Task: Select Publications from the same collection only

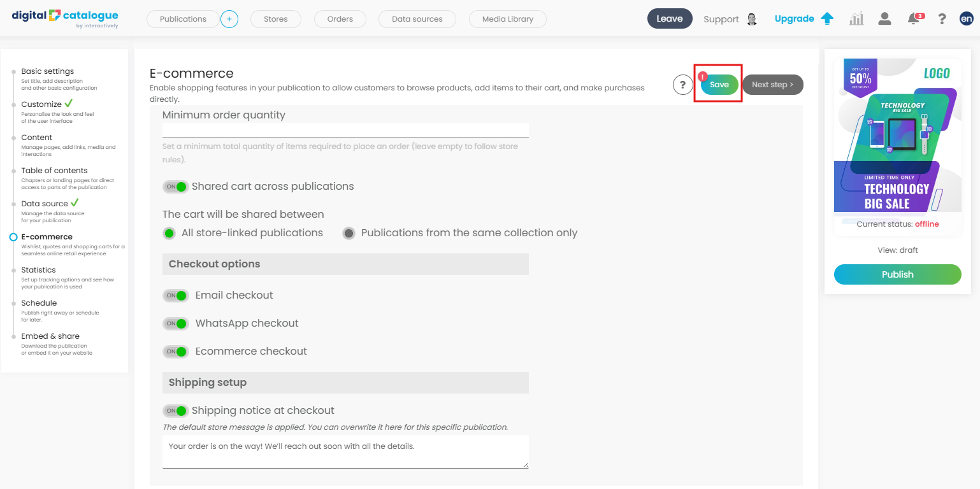Action: (349, 233)
